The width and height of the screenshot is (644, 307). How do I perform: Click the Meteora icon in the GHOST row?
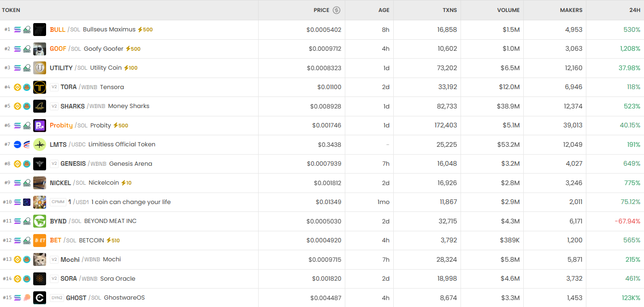tap(27, 298)
